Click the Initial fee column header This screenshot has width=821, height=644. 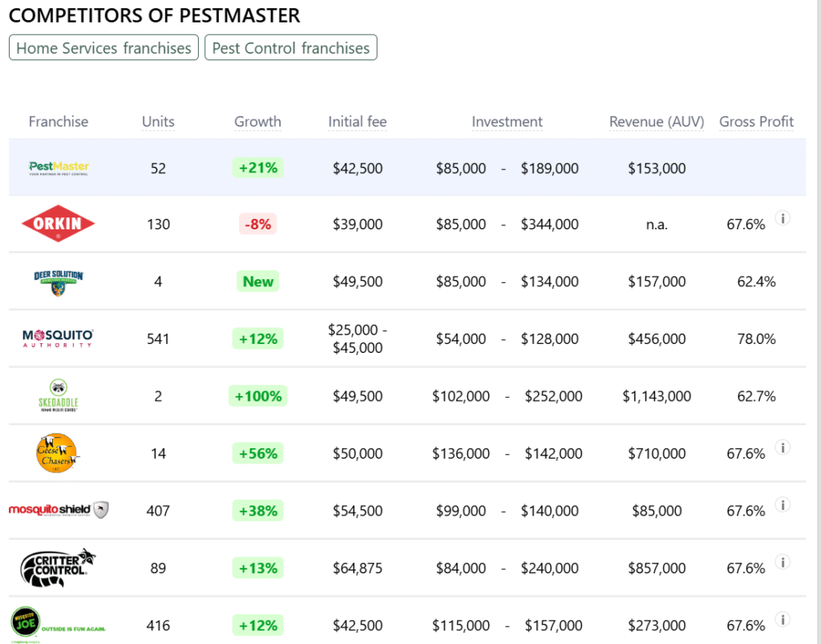pyautogui.click(x=358, y=121)
